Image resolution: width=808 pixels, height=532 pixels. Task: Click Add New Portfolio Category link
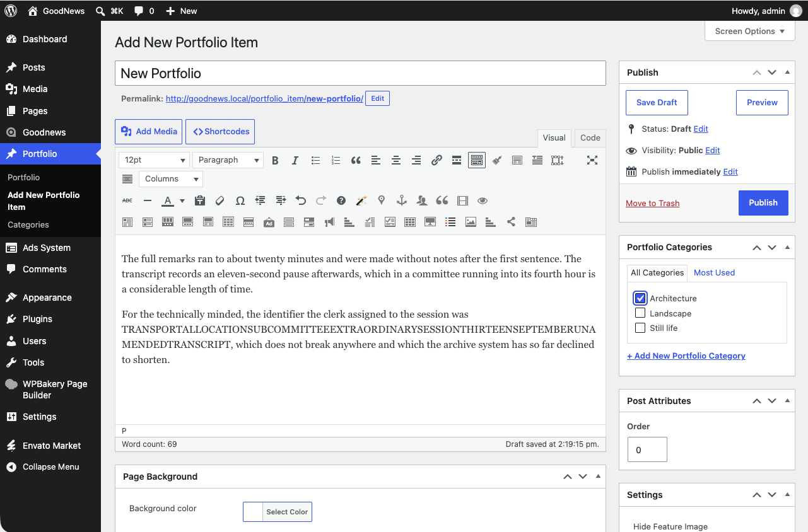click(x=686, y=356)
